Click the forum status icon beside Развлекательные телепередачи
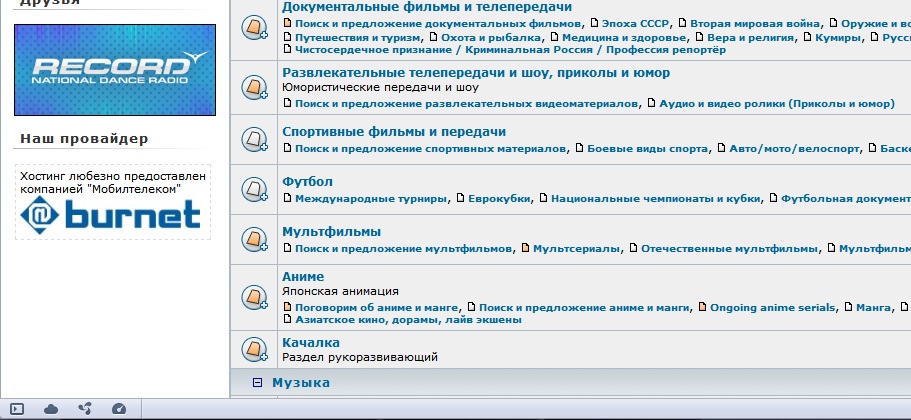 click(x=254, y=88)
